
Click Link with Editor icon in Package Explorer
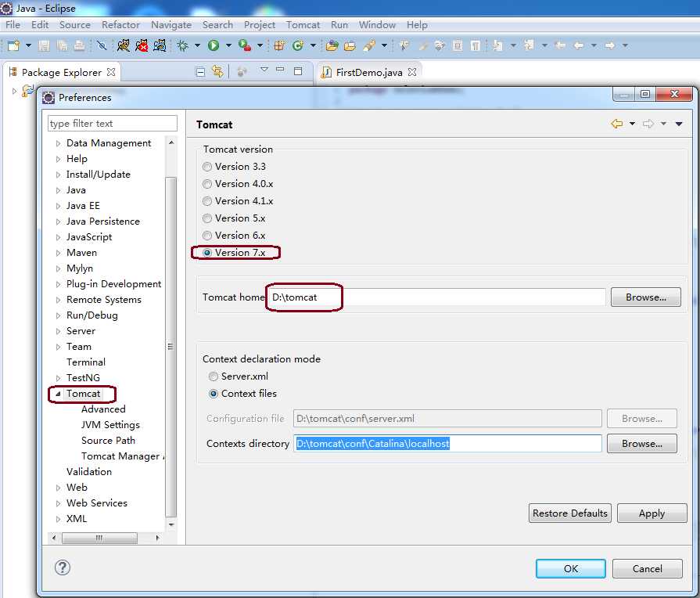(x=217, y=71)
